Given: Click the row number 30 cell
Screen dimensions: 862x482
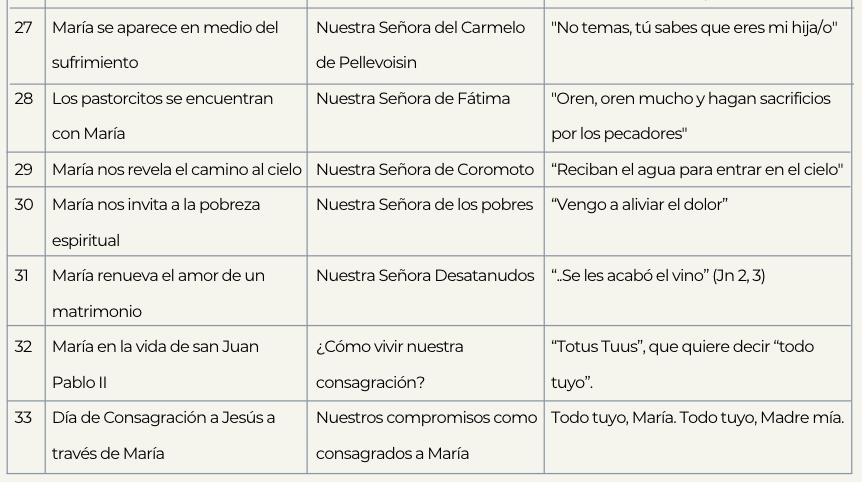Looking at the screenshot, I should (x=24, y=205).
